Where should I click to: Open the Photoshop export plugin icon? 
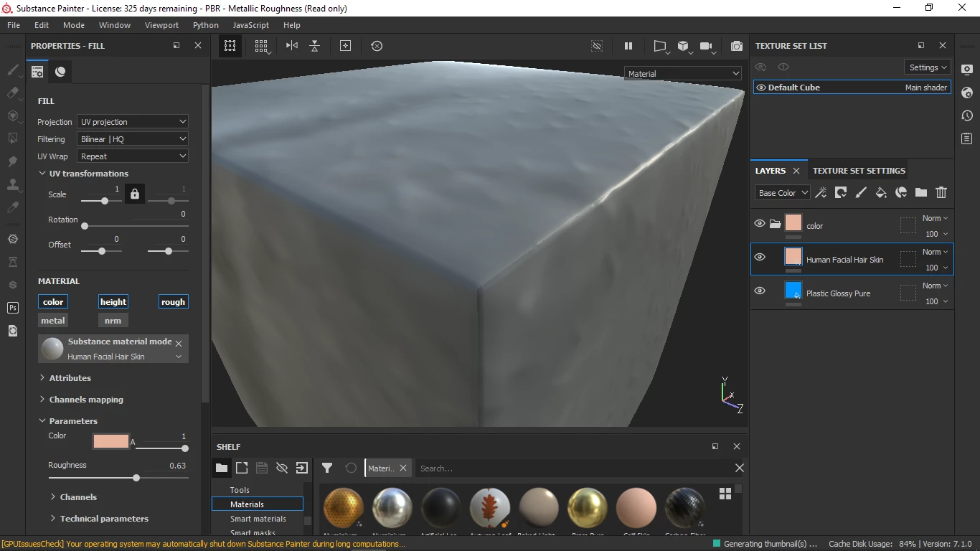pos(12,308)
